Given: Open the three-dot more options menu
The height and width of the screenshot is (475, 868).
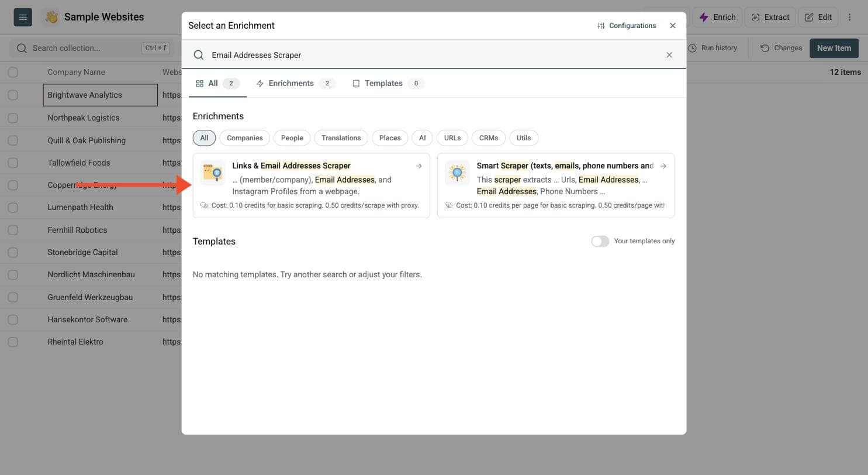Looking at the screenshot, I should (850, 17).
